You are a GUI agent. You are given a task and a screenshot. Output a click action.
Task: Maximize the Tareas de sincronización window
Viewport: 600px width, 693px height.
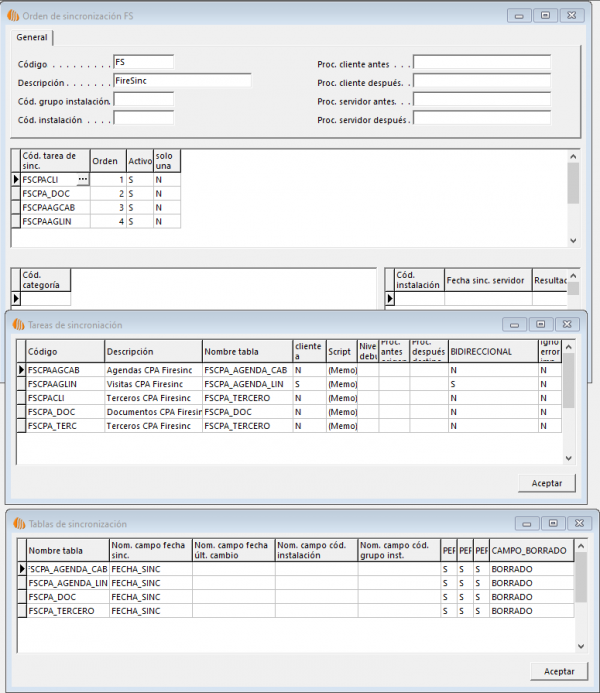click(539, 324)
